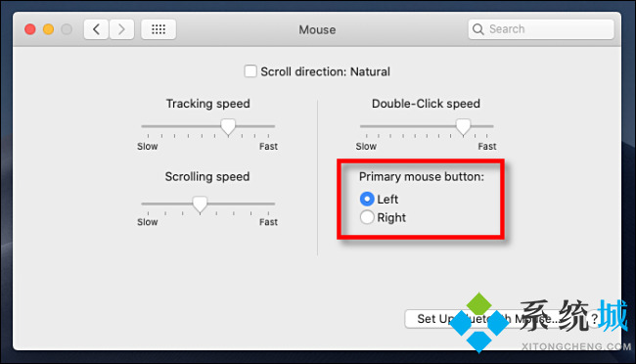Click the Mouse window title text

tap(317, 29)
